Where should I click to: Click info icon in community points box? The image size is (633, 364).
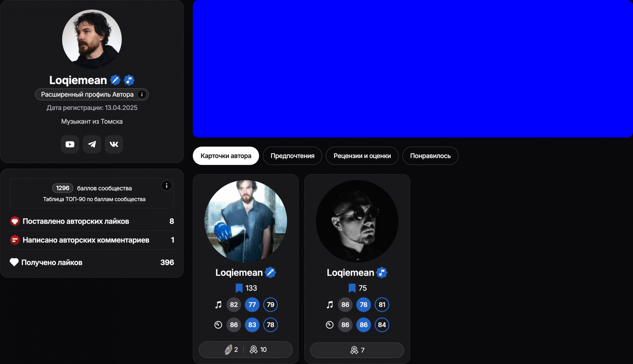(166, 186)
